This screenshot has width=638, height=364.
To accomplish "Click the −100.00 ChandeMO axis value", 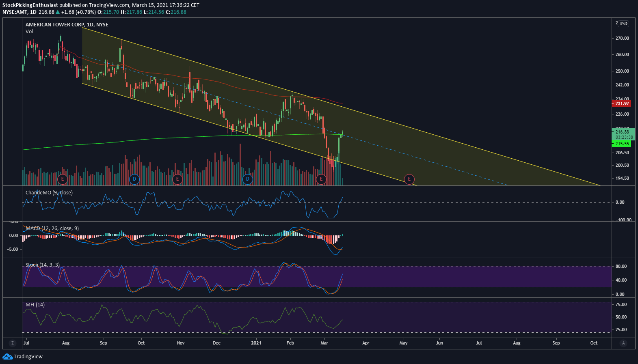I will [x=623, y=220].
